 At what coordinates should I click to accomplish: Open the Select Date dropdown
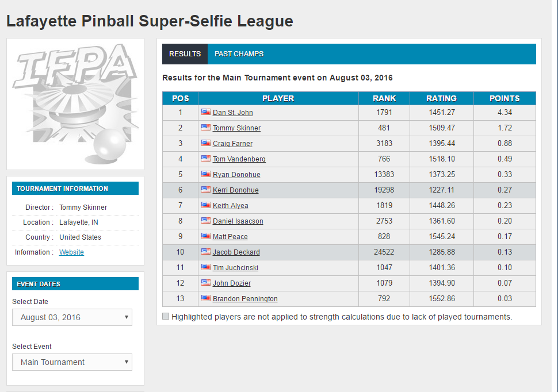click(72, 317)
